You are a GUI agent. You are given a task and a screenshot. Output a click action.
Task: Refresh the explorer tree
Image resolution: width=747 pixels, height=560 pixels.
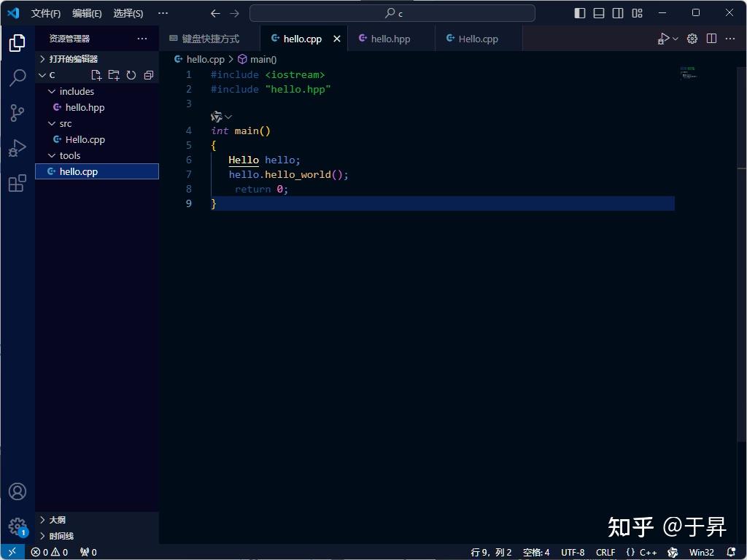tap(131, 75)
